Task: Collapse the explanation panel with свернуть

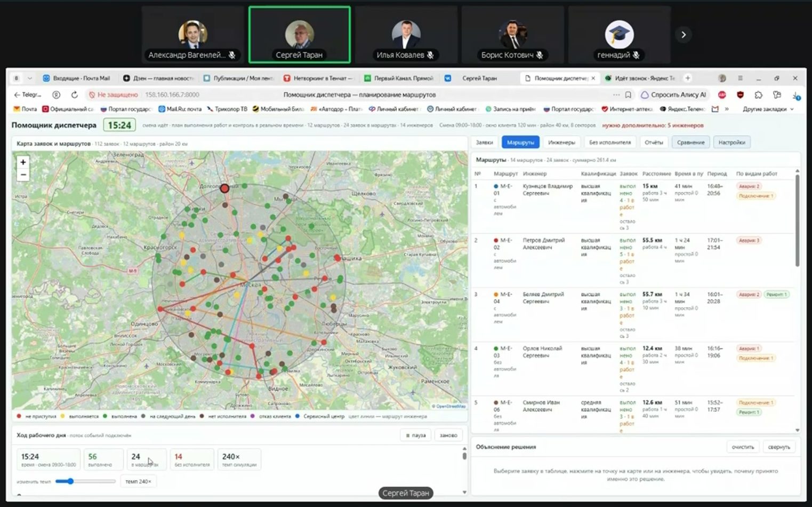Action: pos(779,447)
